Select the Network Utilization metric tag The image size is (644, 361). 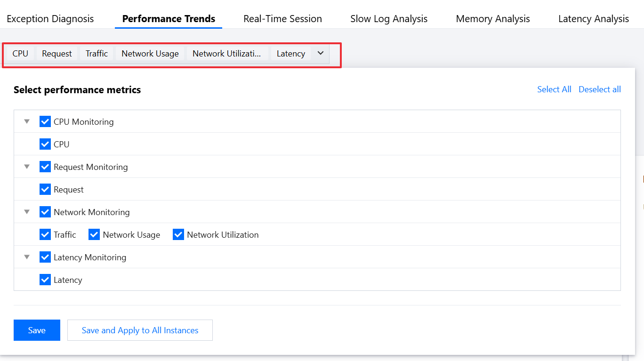pos(227,54)
